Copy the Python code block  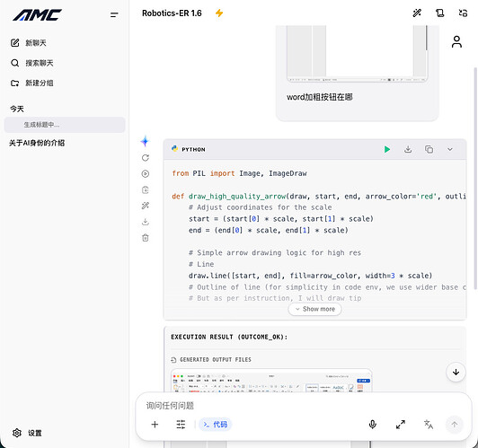click(x=429, y=149)
